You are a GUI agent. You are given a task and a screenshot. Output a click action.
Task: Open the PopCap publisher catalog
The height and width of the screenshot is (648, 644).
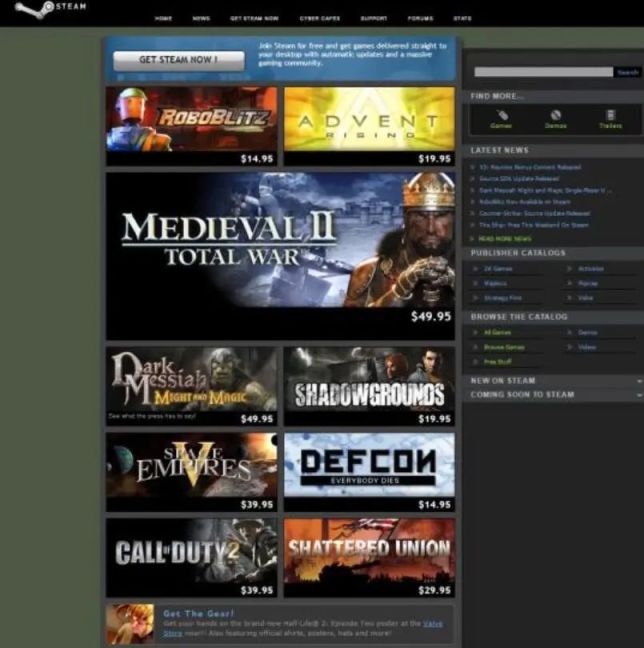click(x=588, y=284)
